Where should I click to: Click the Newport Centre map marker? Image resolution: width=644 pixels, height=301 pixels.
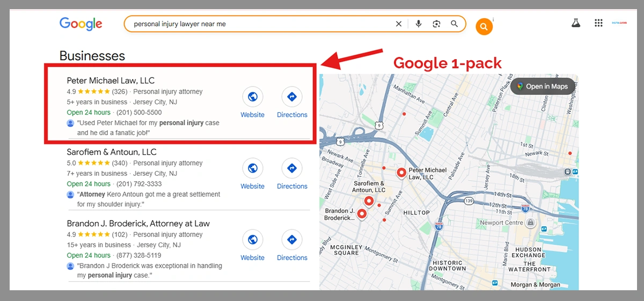click(x=530, y=223)
